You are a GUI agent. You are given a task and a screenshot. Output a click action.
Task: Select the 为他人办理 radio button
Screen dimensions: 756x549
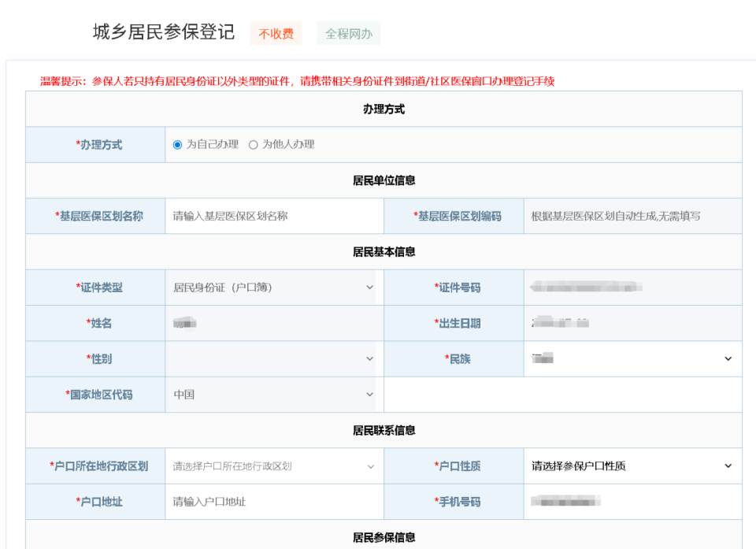pyautogui.click(x=254, y=144)
